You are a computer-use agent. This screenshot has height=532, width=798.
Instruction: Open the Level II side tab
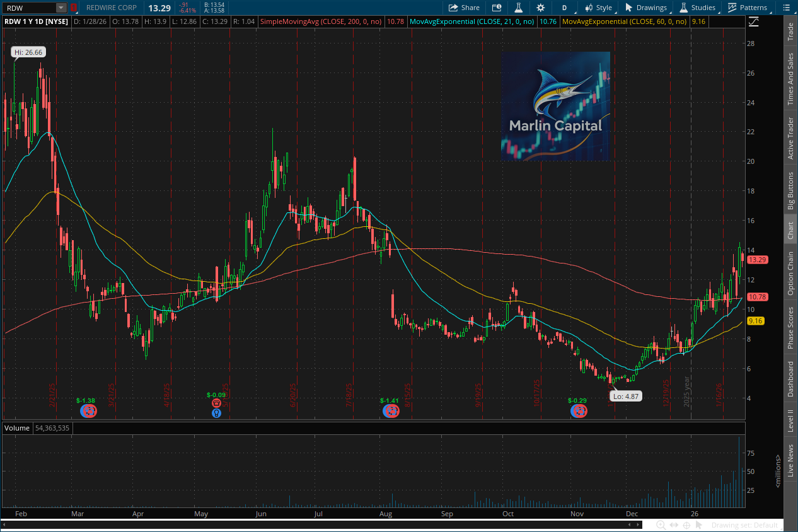click(x=790, y=421)
